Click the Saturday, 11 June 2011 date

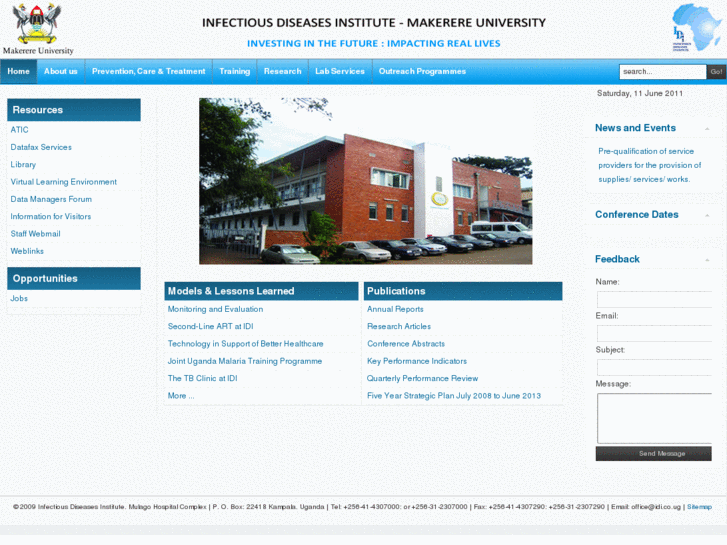[640, 94]
